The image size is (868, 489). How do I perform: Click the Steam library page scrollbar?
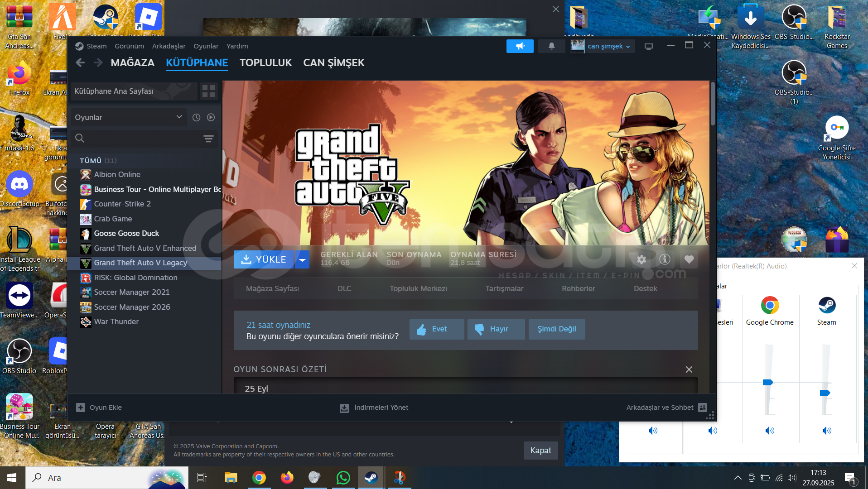pyautogui.click(x=713, y=103)
